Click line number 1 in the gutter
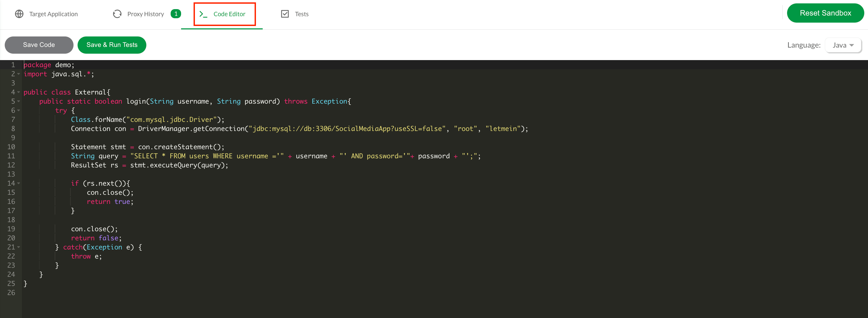Viewport: 868px width, 318px height. coord(13,65)
